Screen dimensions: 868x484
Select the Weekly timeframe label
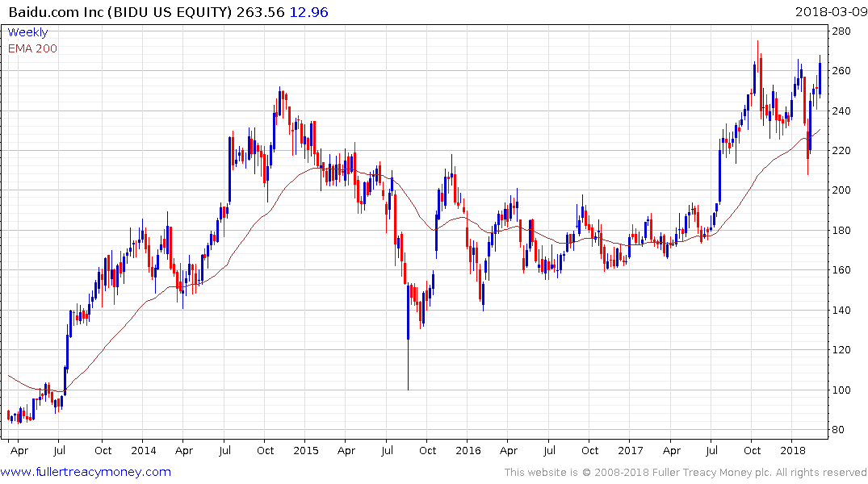[x=27, y=32]
